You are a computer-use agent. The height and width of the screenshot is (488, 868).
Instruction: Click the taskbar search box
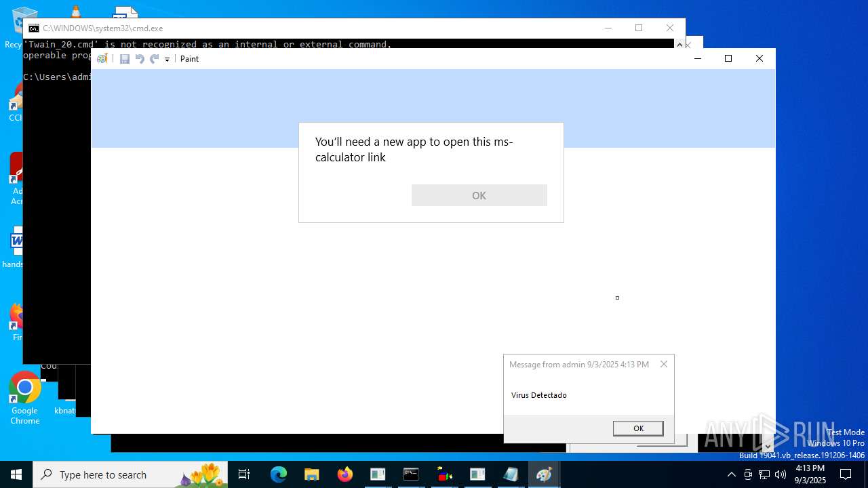pyautogui.click(x=131, y=474)
